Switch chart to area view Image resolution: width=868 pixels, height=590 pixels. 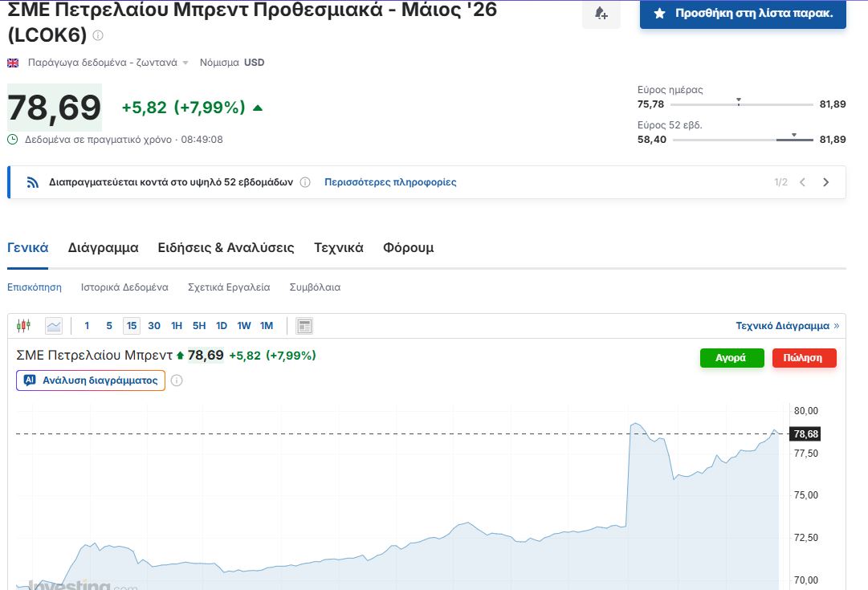click(x=54, y=325)
